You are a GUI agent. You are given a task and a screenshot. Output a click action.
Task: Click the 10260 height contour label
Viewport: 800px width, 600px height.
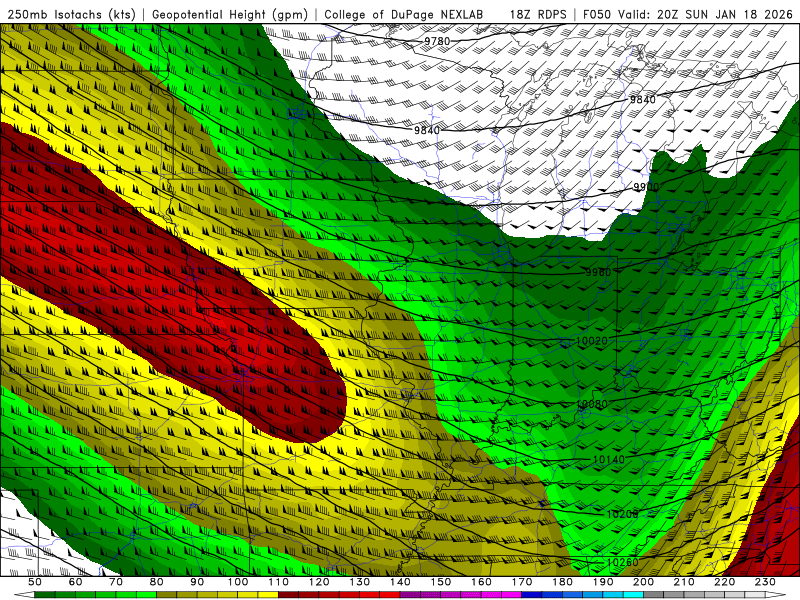(622, 562)
